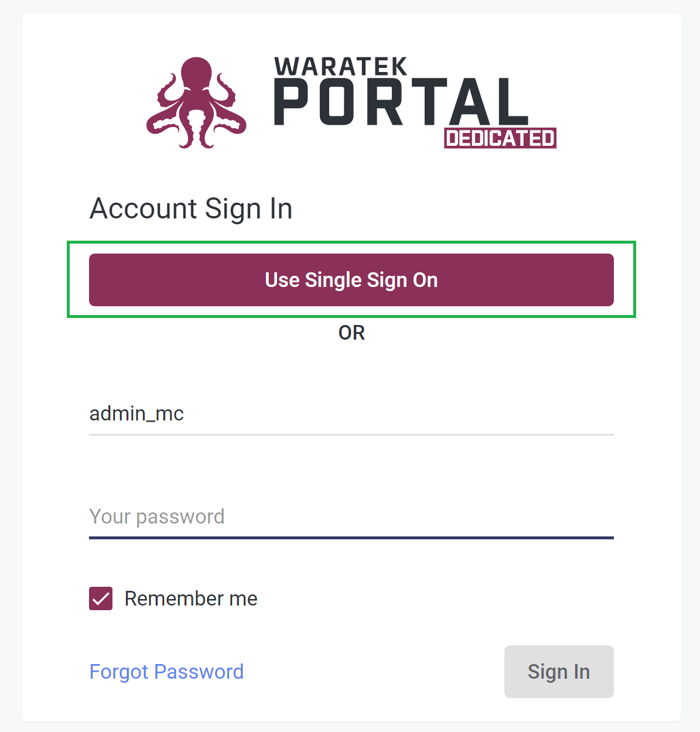This screenshot has width=700, height=732.
Task: Click the gray Sign In button
Action: click(x=559, y=672)
